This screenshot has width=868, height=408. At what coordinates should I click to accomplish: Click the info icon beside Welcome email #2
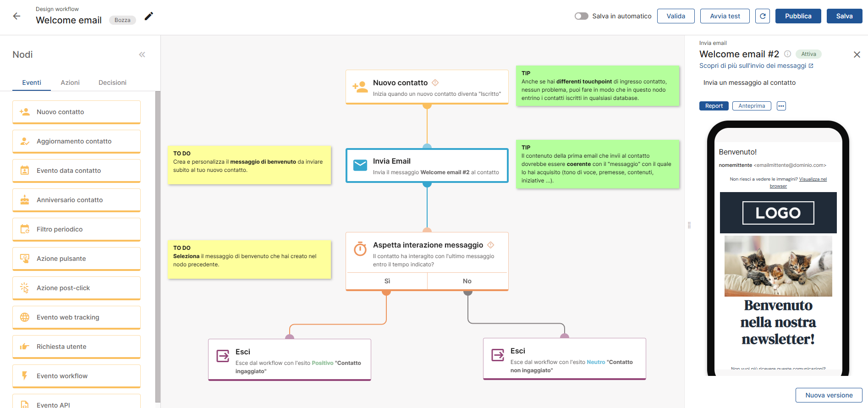(787, 54)
